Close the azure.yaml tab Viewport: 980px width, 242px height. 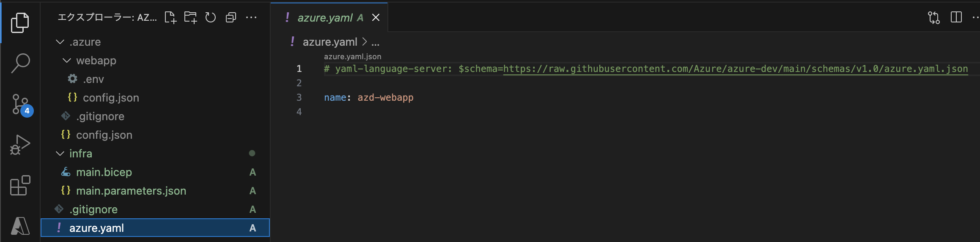coord(376,17)
